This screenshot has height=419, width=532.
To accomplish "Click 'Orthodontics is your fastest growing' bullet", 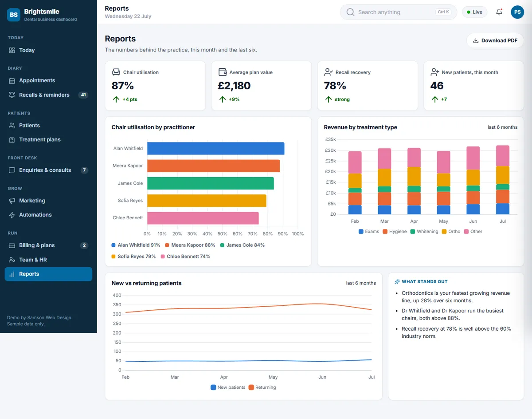I will tap(456, 297).
